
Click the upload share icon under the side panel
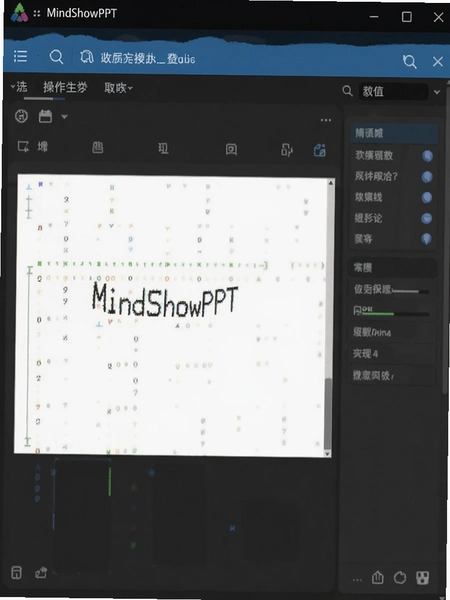coord(377,577)
